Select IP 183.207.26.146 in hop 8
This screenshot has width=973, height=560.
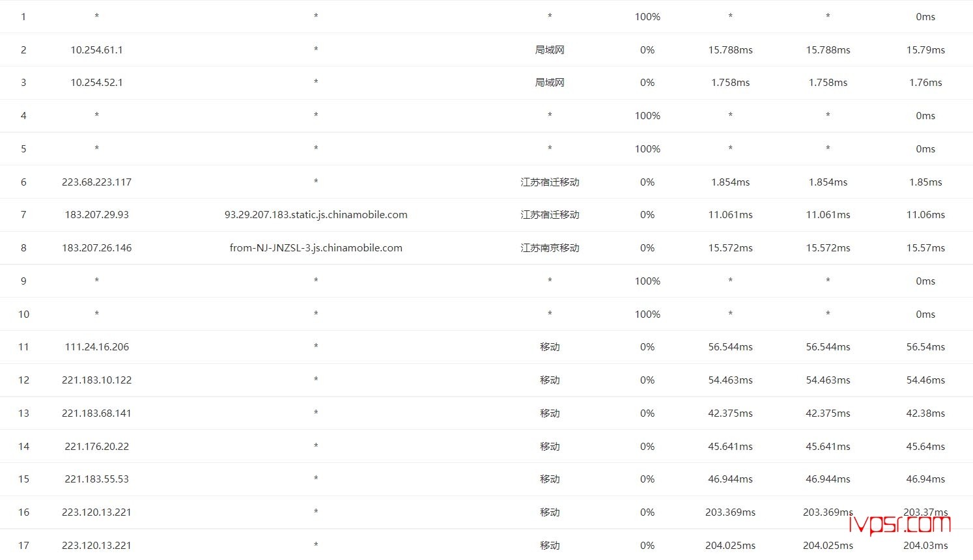point(96,248)
